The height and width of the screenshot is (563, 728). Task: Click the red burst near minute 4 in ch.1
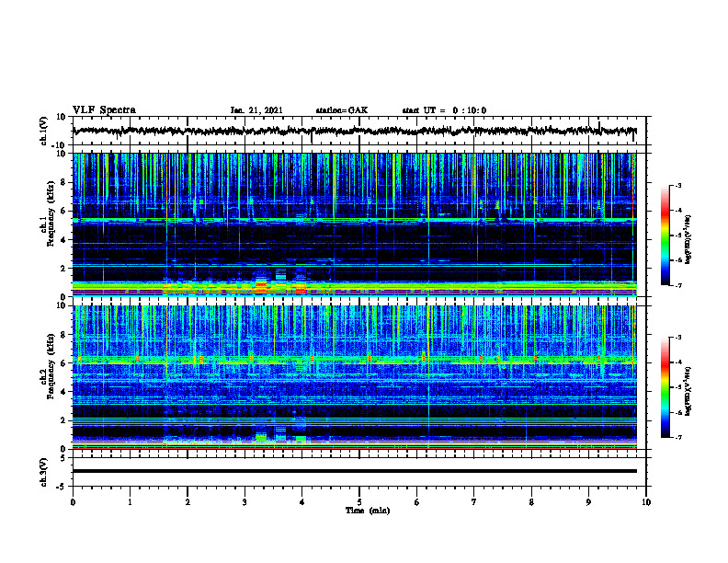click(x=301, y=291)
